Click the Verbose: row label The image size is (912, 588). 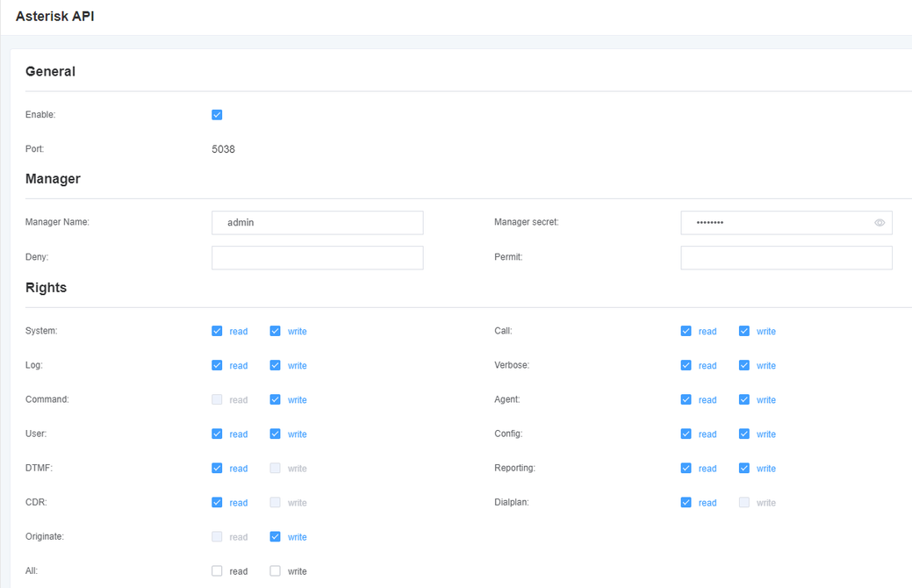tap(512, 365)
